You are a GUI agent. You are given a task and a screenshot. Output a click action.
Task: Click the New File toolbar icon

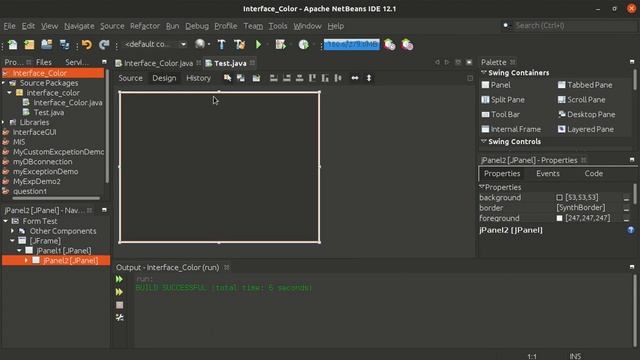click(x=13, y=44)
